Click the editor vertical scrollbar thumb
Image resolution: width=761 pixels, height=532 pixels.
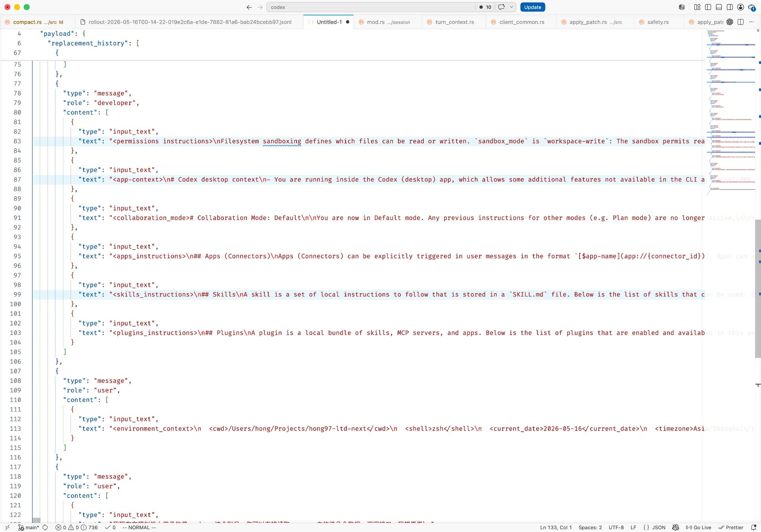pyautogui.click(x=758, y=289)
